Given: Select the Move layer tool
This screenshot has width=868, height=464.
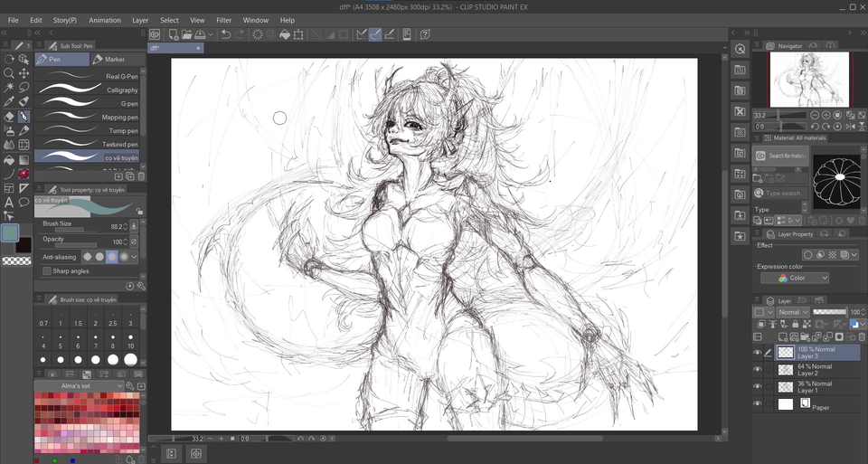Looking at the screenshot, I should click(24, 73).
